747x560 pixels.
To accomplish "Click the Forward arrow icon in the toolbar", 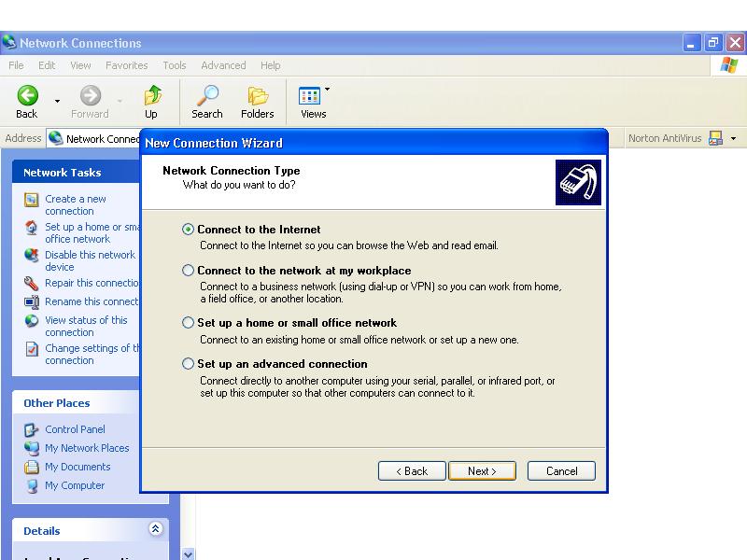I will pos(90,95).
